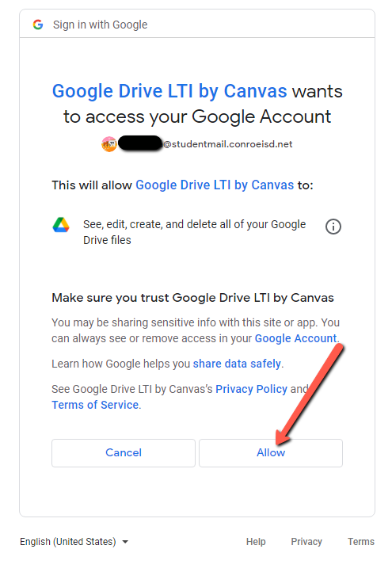Click the Google G logo
This screenshot has height=568, width=392.
click(x=38, y=25)
